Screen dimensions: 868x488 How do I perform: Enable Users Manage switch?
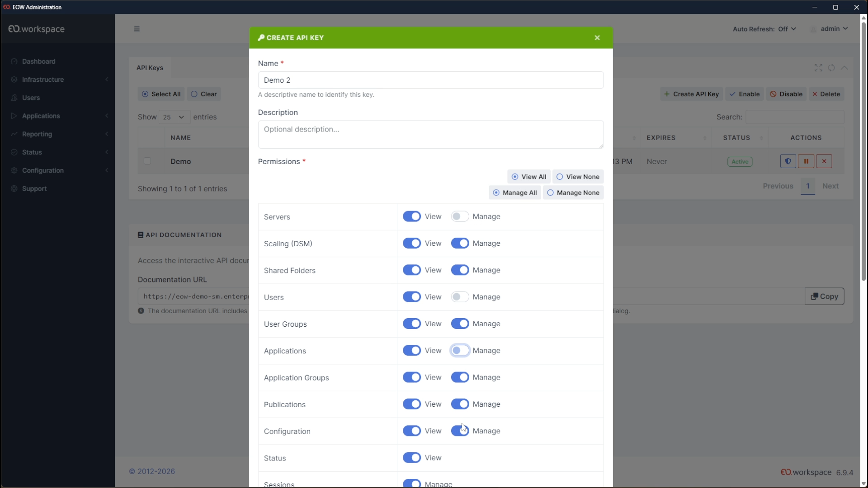[x=460, y=297]
